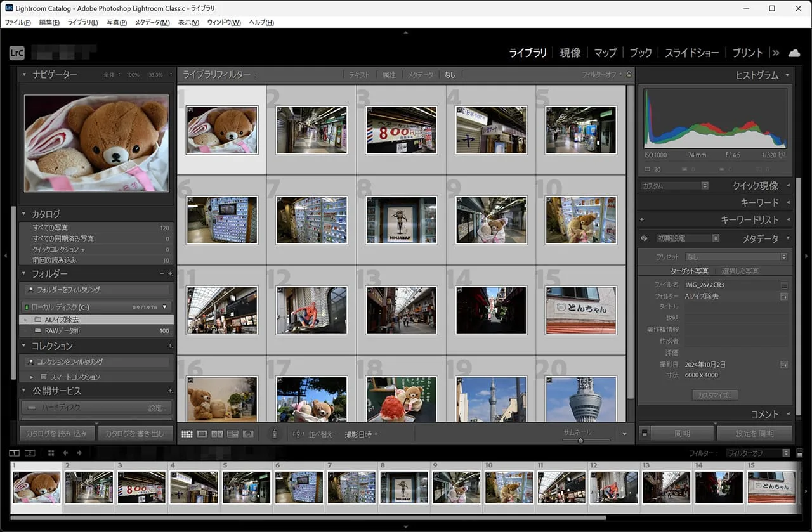This screenshot has width=812, height=532.
Task: Select the Painter spray can tool
Action: 274,434
